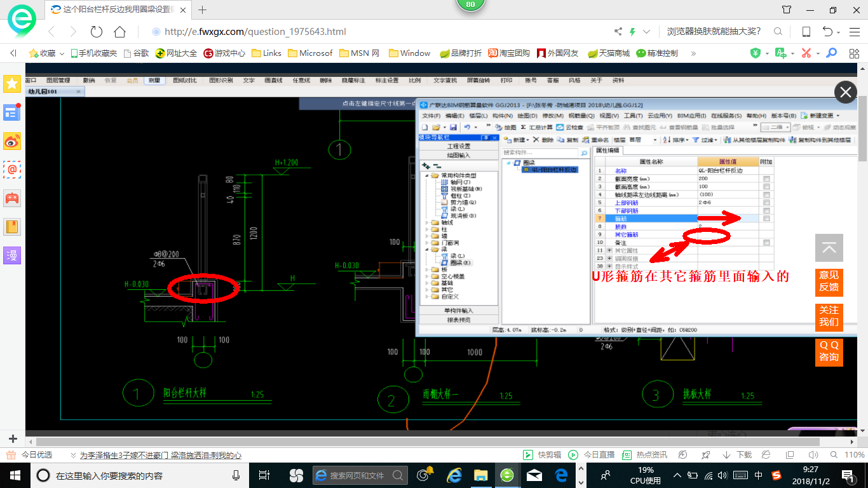
Task: Click the expand-all plus icon in GGJ navigator
Action: pyautogui.click(x=426, y=165)
